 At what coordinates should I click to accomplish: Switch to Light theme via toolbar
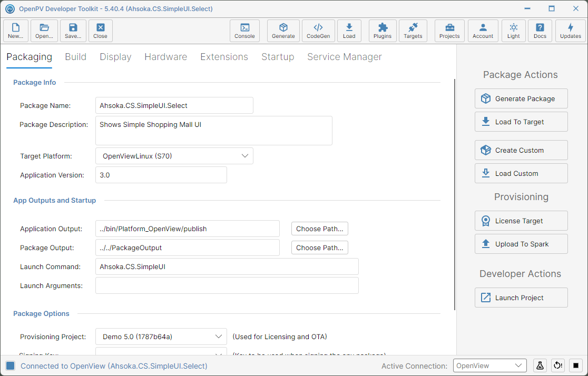pyautogui.click(x=514, y=31)
